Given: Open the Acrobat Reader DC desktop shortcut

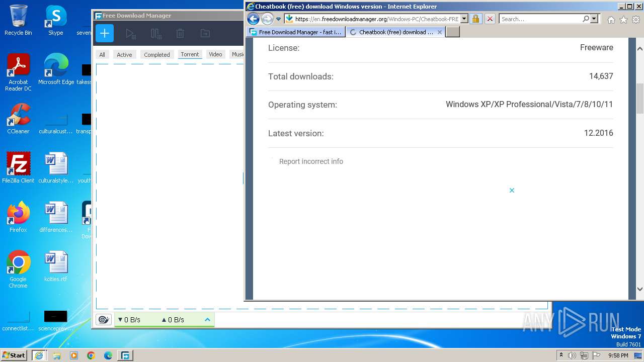Looking at the screenshot, I should [x=18, y=73].
